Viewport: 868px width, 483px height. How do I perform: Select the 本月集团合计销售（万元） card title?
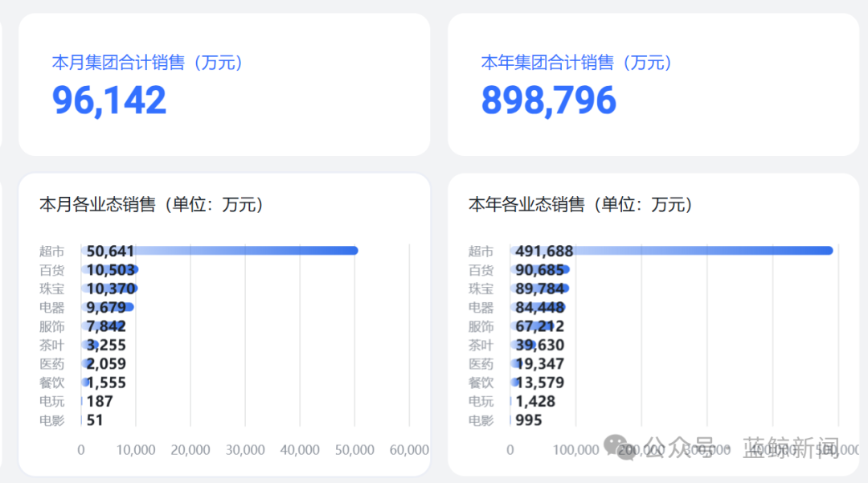click(147, 63)
